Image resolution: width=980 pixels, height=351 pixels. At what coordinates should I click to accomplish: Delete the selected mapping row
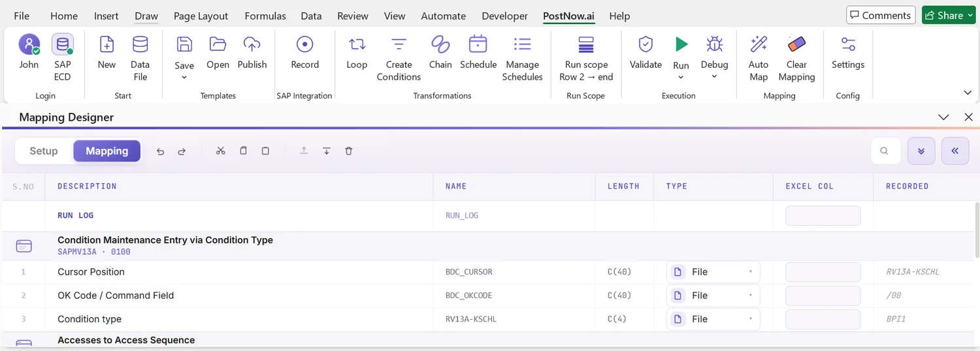tap(349, 151)
